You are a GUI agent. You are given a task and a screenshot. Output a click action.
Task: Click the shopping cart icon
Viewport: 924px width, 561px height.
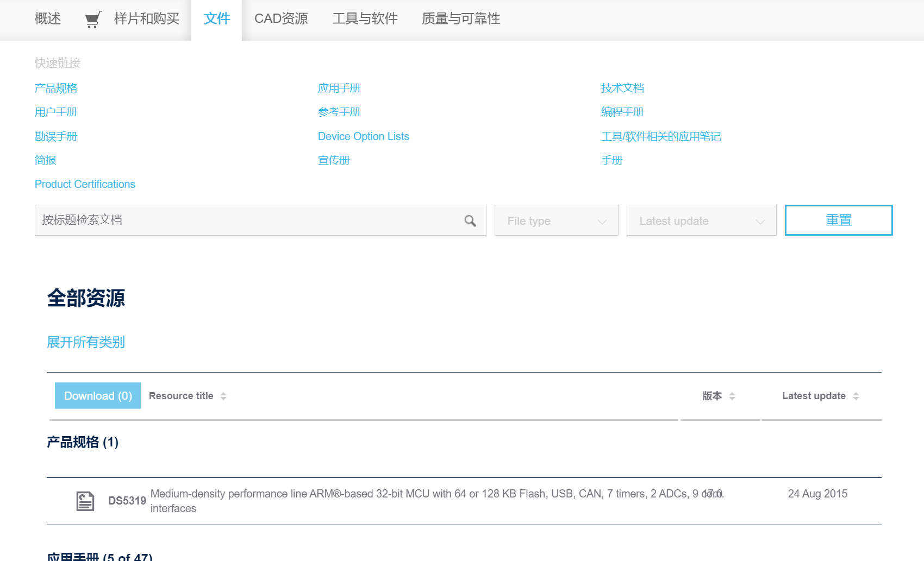tap(93, 20)
